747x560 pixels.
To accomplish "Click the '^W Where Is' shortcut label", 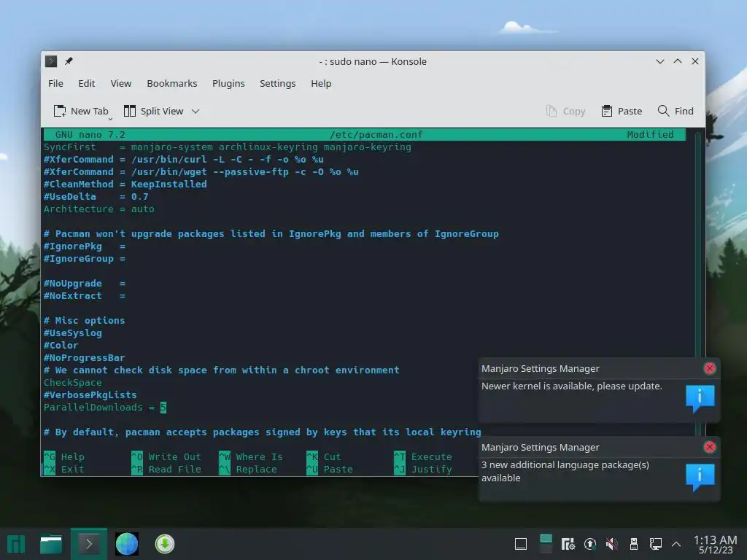I will coord(251,456).
